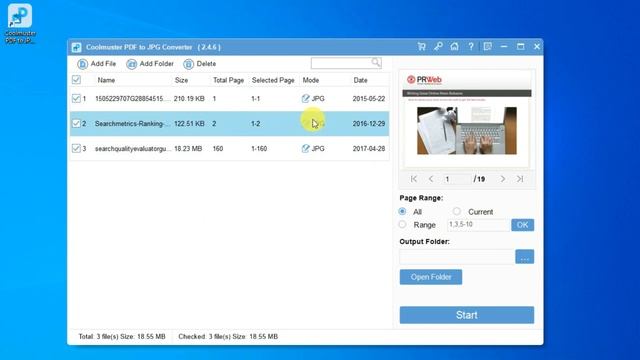This screenshot has height=360, width=640.
Task: Maximize the Coolmuster window
Action: [x=520, y=47]
